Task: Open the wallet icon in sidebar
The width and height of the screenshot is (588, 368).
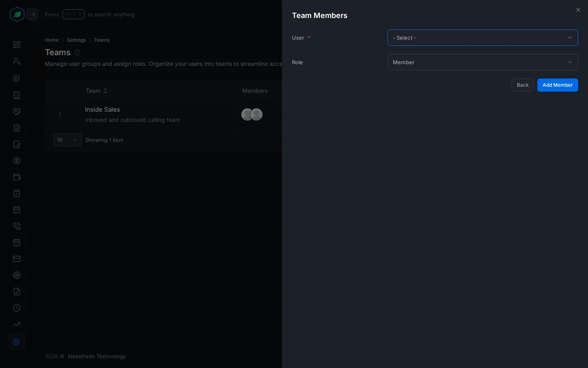Action: (x=17, y=177)
